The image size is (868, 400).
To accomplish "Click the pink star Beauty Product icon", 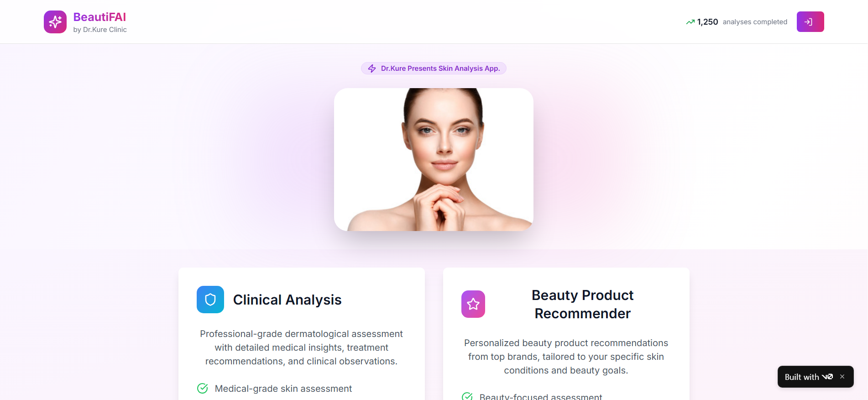I will [473, 304].
